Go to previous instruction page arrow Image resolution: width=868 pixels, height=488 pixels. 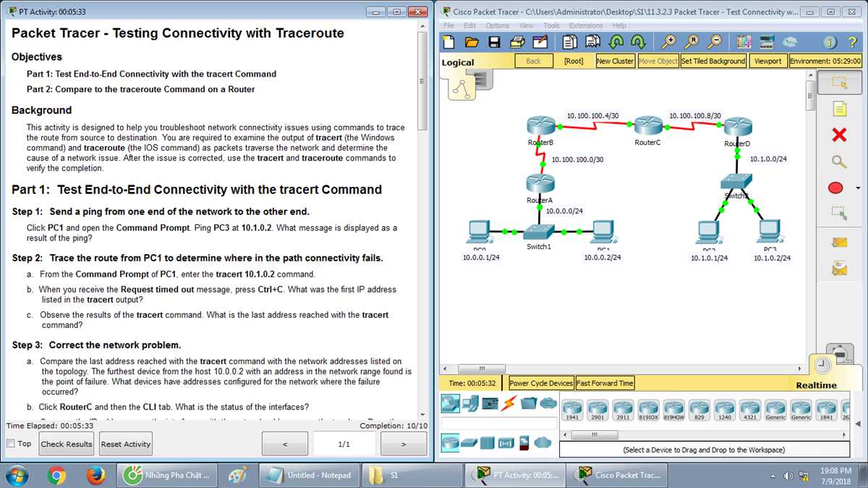click(x=285, y=444)
